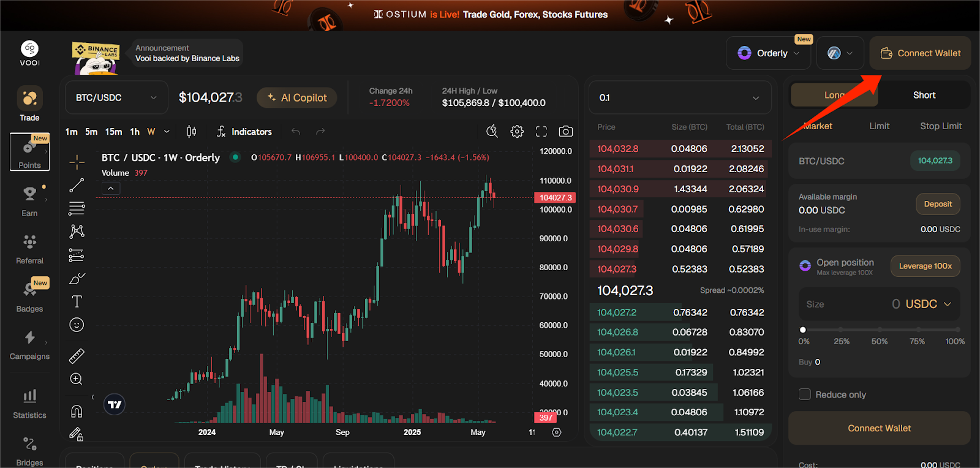The image size is (980, 468).
Task: Set 5m chart timeframe
Action: point(91,131)
